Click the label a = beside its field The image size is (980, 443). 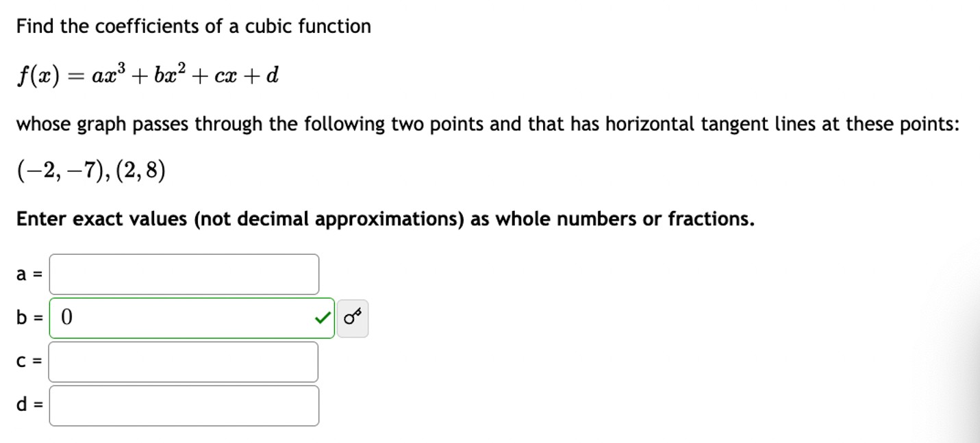click(x=27, y=273)
